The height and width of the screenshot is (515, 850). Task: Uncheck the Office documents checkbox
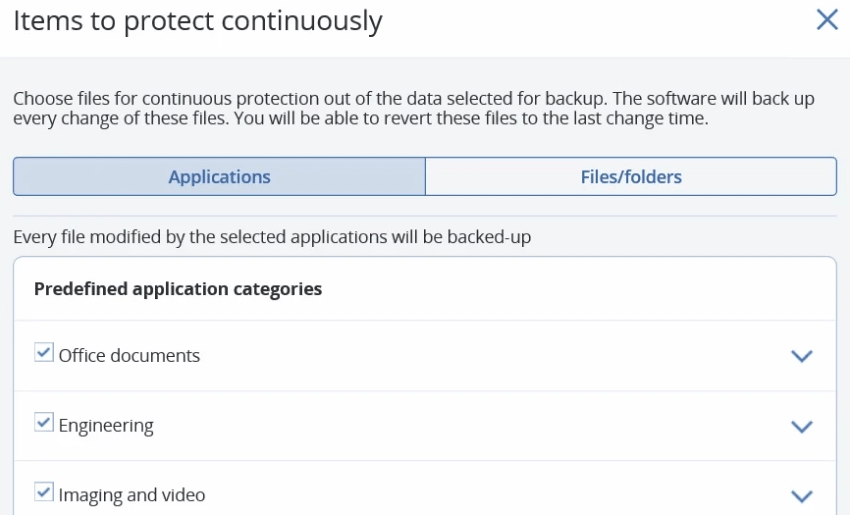[x=43, y=353]
